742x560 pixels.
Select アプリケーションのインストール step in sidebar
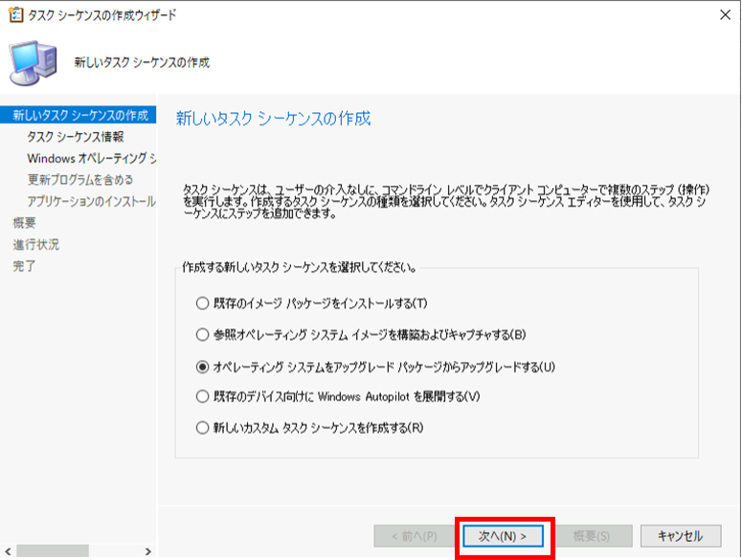click(91, 201)
